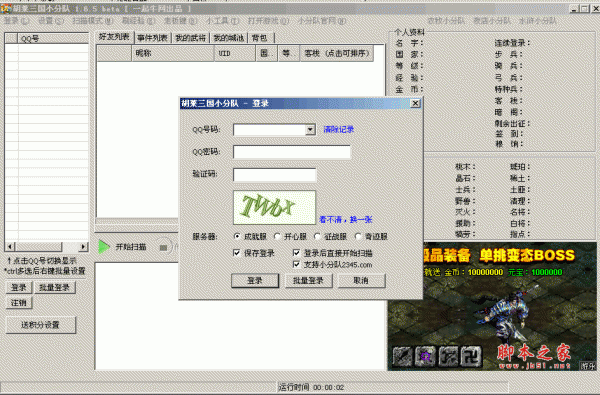Click the main window minimize button
Viewport: 600px width, 395px height.
pyautogui.click(x=574, y=8)
